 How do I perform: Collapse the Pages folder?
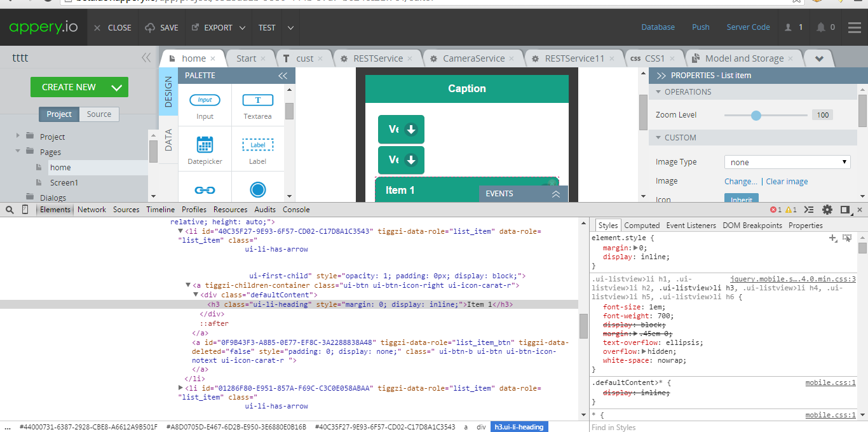point(18,151)
